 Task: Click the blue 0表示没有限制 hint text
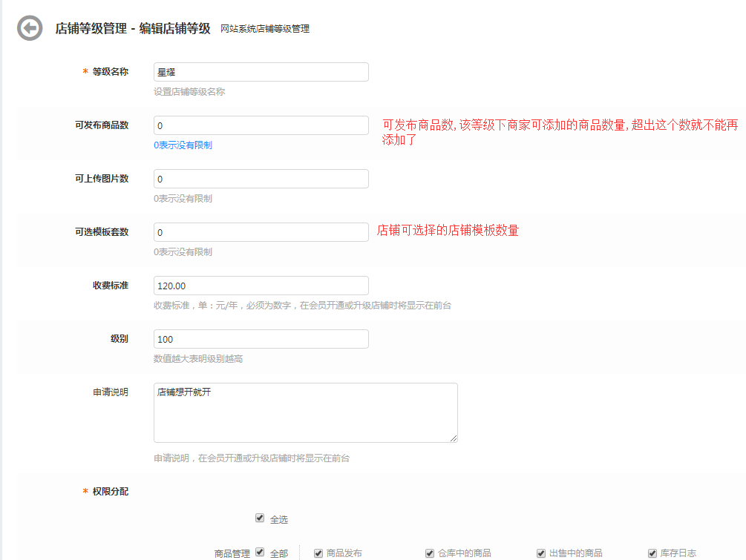pos(183,145)
